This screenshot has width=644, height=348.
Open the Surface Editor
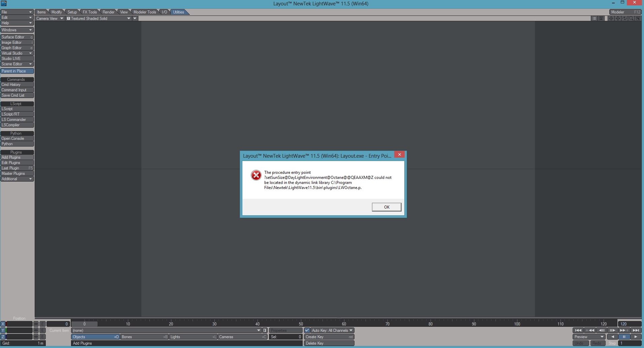tap(17, 37)
